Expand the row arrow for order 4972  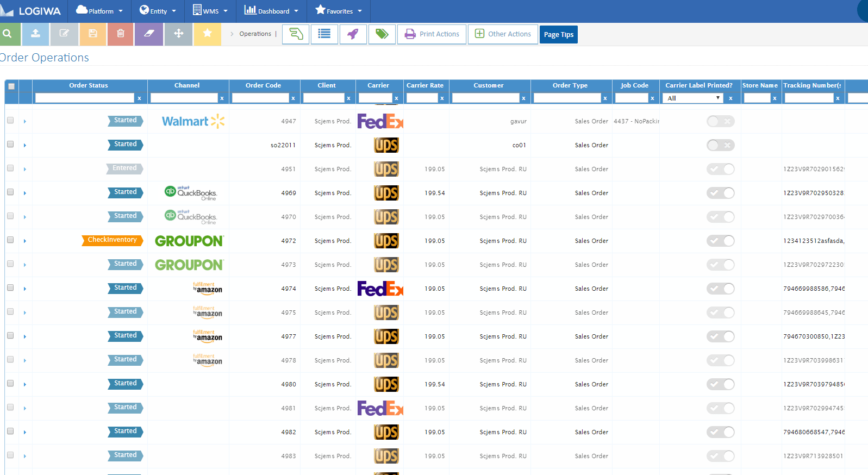pos(25,241)
